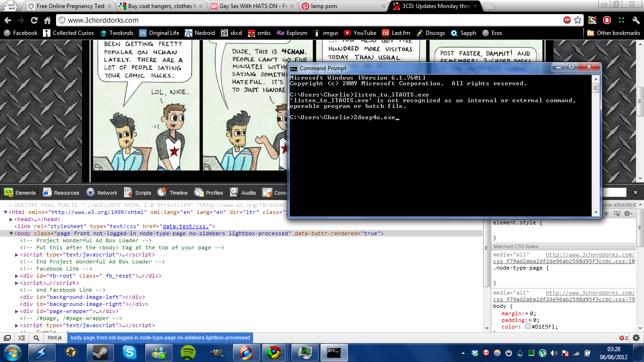Open the Facebook bookmark
This screenshot has height=362, width=644.
[20, 33]
